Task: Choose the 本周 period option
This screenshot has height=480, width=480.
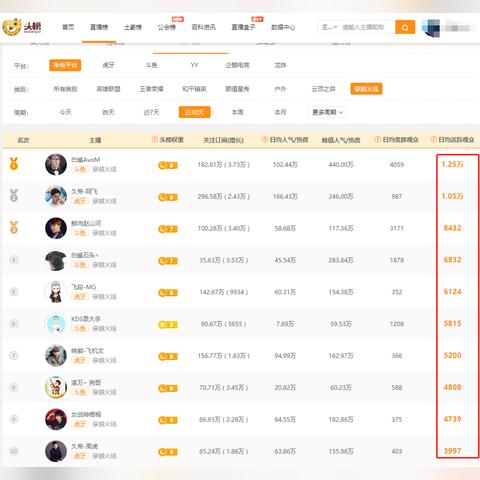Action: (237, 112)
